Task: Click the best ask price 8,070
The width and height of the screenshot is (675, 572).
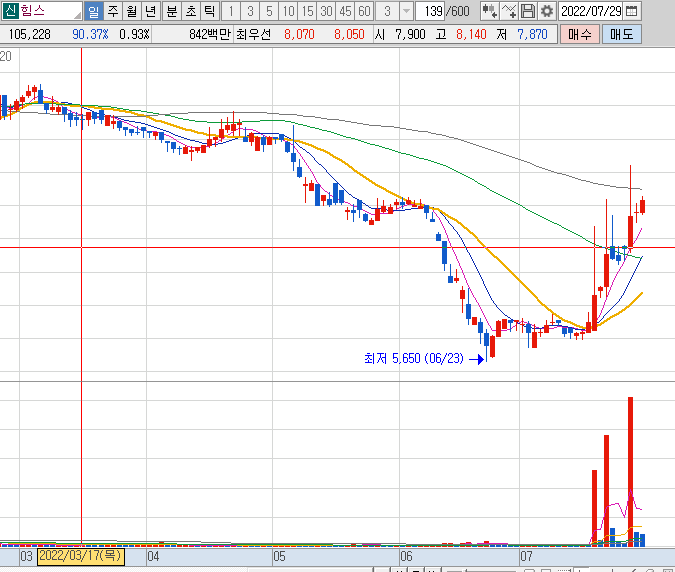Action: 299,34
